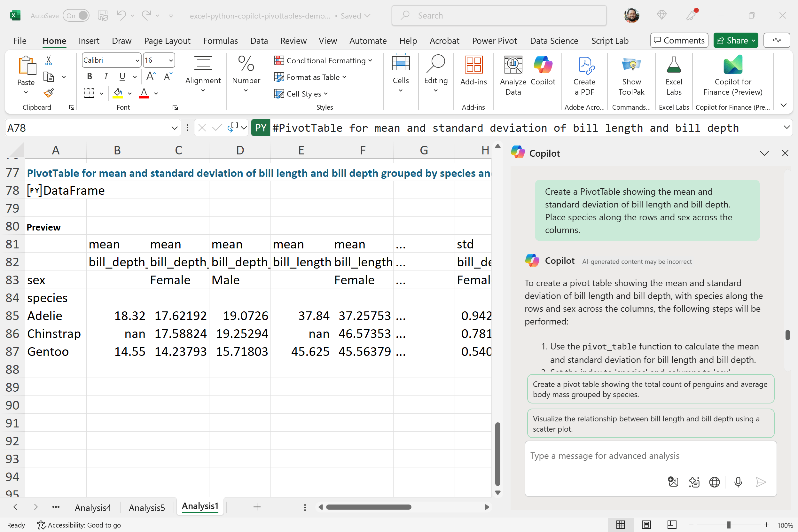Viewport: 798px width, 532px height.
Task: Click the scatter plot suggestion in Copilot
Action: pyautogui.click(x=650, y=423)
